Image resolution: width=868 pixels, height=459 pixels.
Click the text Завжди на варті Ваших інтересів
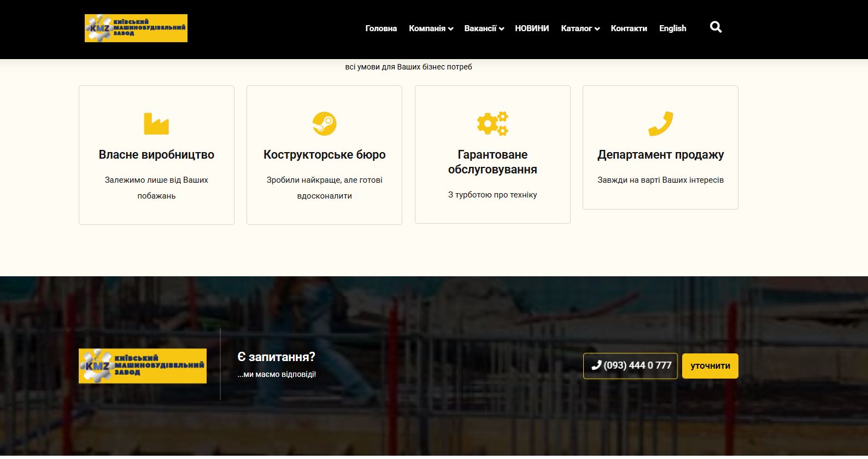[x=660, y=180]
